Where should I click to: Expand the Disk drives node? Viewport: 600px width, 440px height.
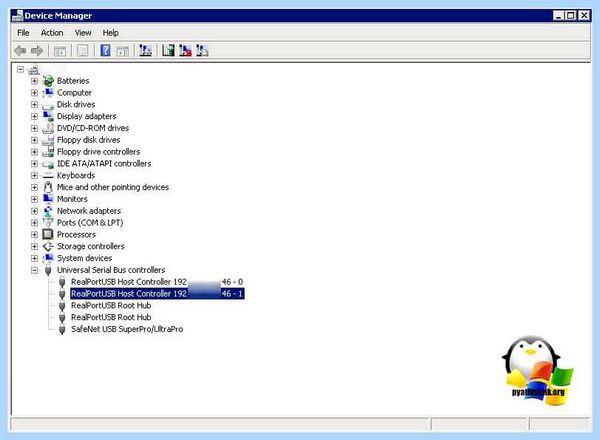click(x=34, y=104)
